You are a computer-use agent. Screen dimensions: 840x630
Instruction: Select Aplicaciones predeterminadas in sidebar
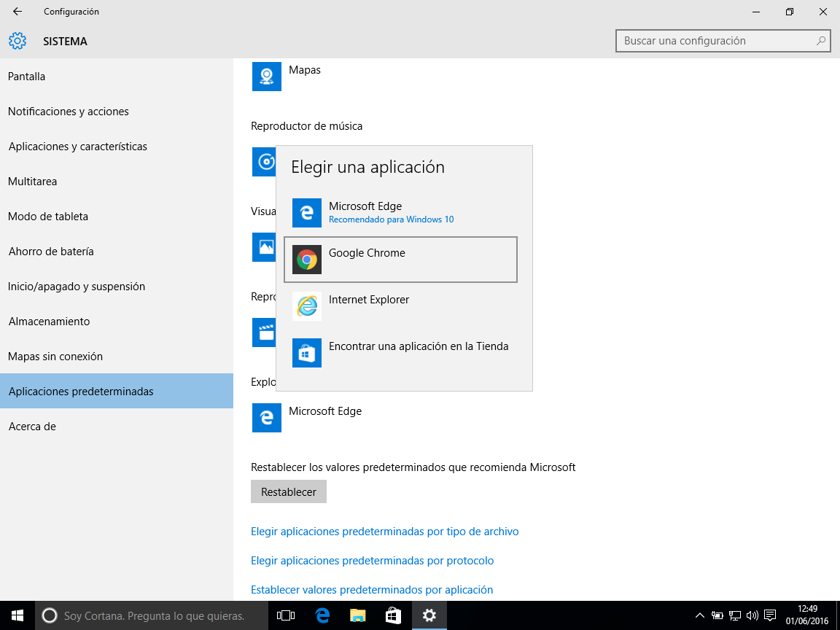(x=117, y=391)
